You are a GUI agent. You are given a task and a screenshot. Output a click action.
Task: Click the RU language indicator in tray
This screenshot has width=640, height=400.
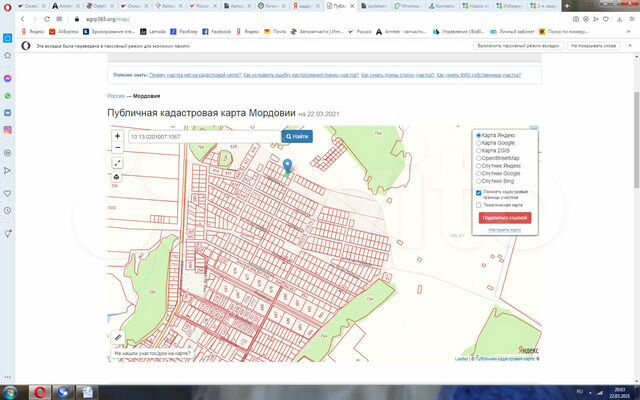coord(580,391)
